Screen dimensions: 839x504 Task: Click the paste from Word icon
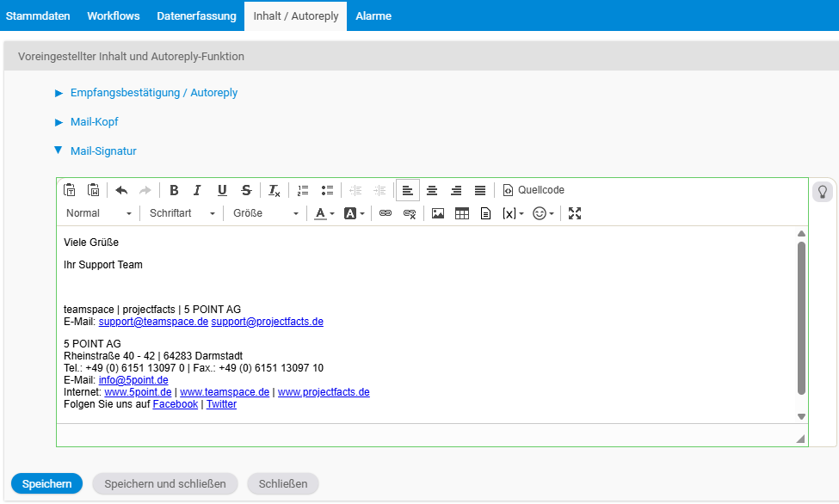point(94,190)
